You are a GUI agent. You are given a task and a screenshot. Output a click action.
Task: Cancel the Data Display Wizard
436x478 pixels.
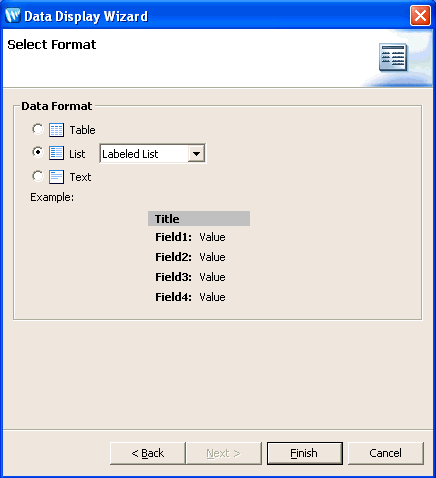point(386,453)
